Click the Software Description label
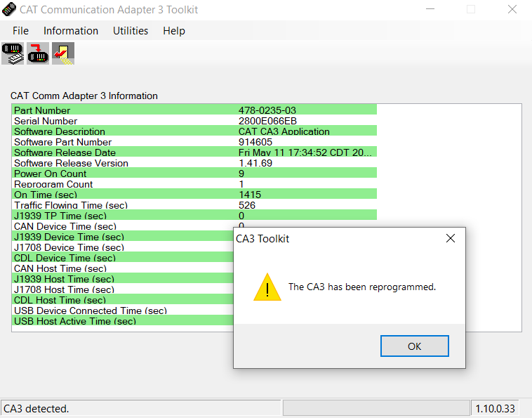532x418 pixels. coord(60,131)
